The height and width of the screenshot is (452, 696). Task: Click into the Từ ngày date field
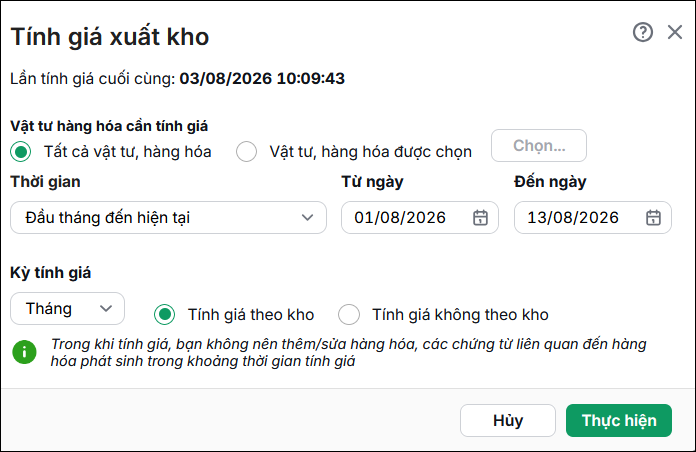coord(420,218)
